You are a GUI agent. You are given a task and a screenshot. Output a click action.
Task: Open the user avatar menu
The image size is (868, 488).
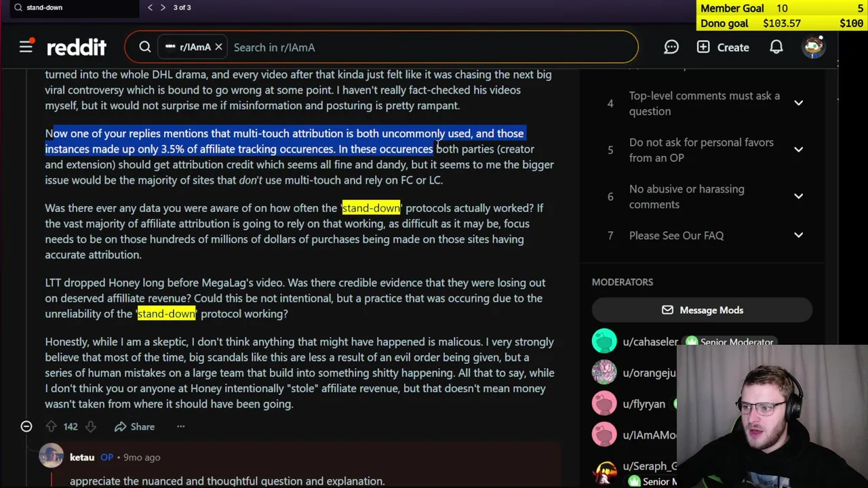(x=813, y=47)
